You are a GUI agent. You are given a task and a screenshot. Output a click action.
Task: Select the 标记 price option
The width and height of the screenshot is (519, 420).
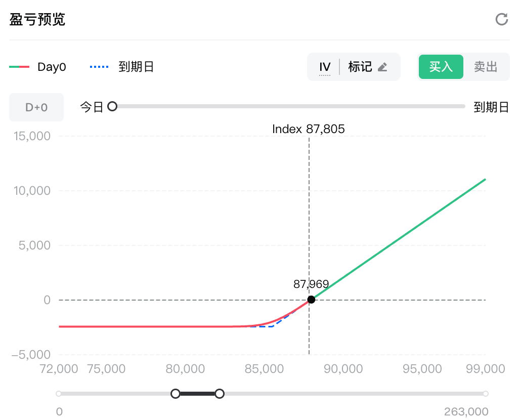pyautogui.click(x=360, y=67)
